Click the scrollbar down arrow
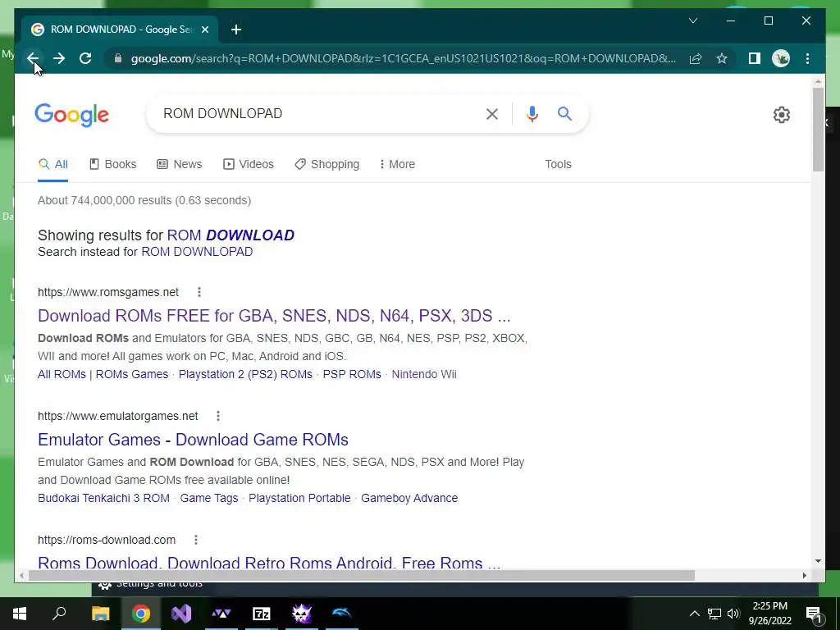This screenshot has height=630, width=840. click(818, 561)
